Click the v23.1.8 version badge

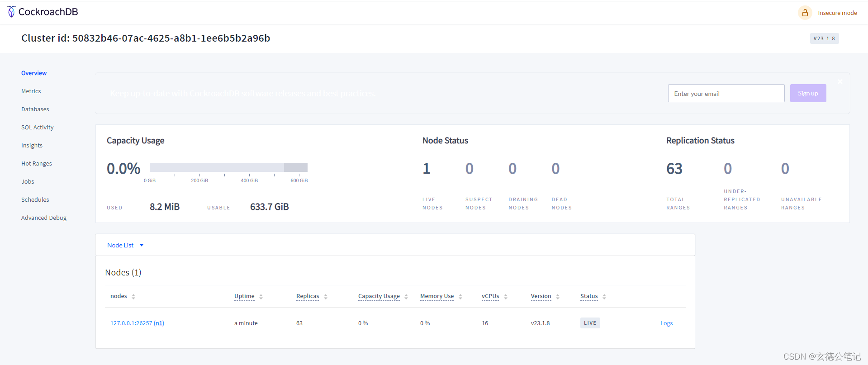[x=824, y=38]
